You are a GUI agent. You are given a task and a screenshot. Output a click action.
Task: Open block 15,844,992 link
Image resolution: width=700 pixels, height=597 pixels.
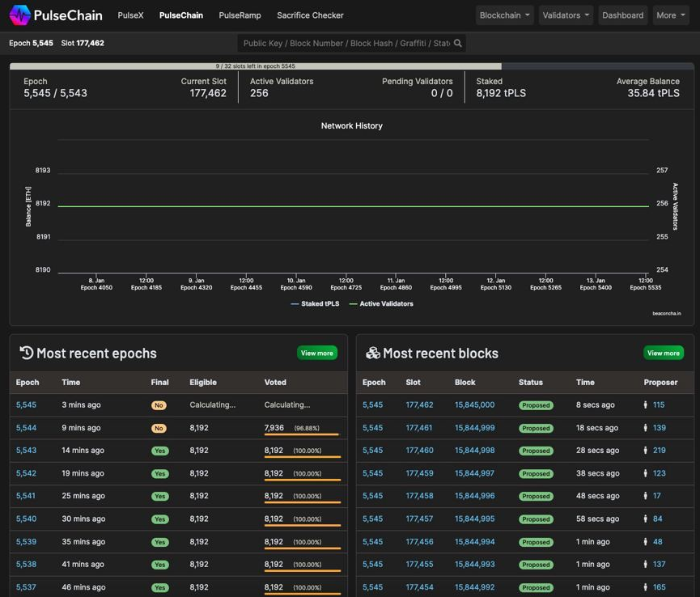tap(474, 587)
